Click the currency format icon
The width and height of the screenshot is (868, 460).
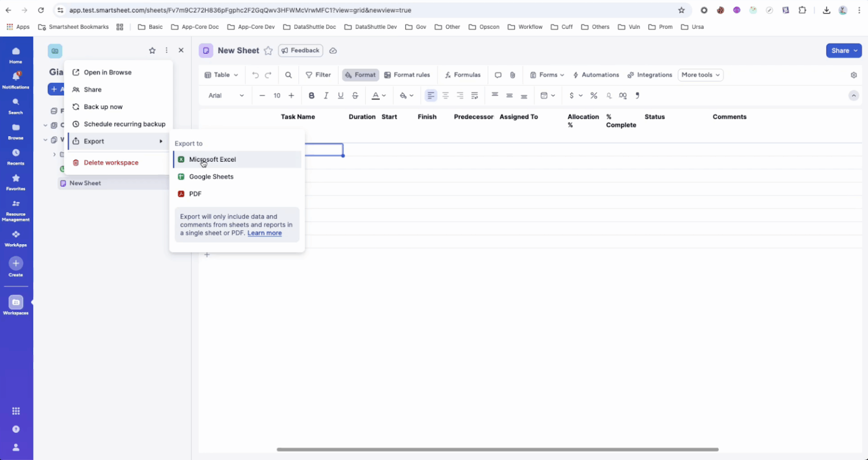tap(572, 96)
